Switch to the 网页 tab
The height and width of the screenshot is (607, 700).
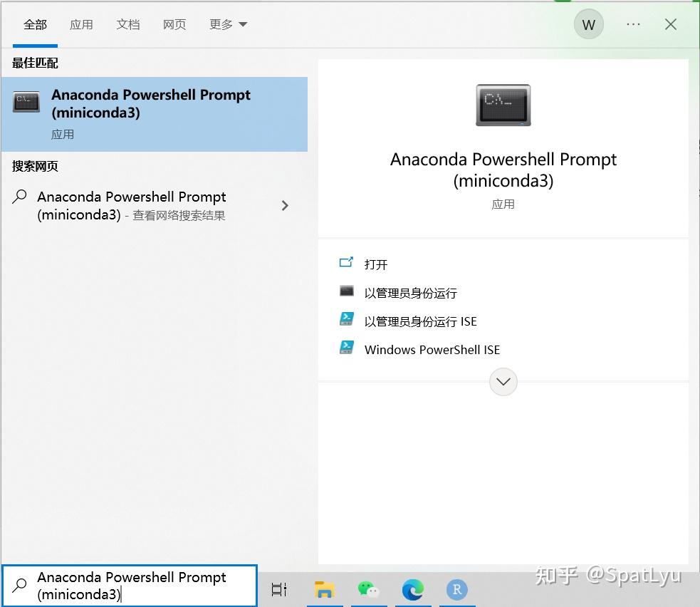(174, 24)
